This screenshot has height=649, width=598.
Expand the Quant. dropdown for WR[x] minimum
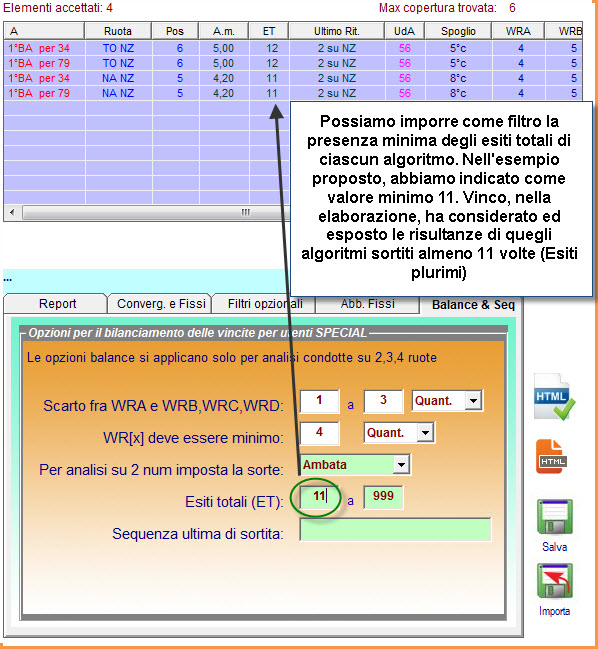425,433
